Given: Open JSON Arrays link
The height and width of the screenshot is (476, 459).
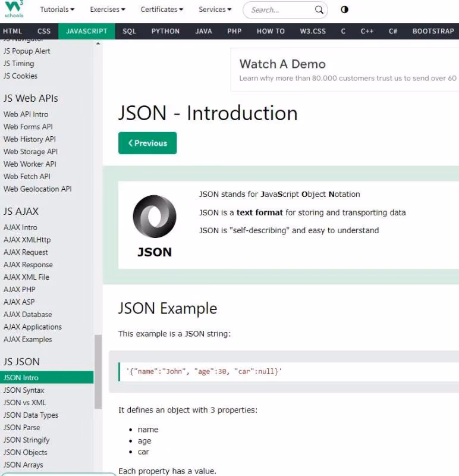Looking at the screenshot, I should click(23, 465).
